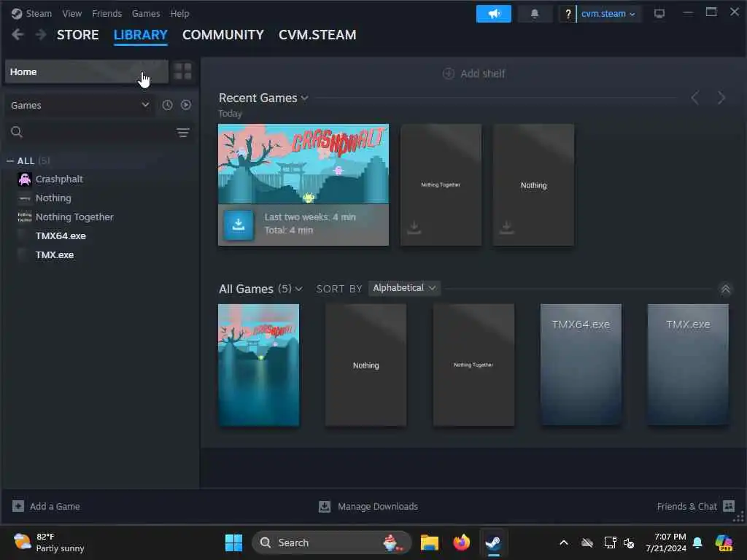The image size is (747, 560).
Task: Click the Add shelf label
Action: (x=482, y=74)
